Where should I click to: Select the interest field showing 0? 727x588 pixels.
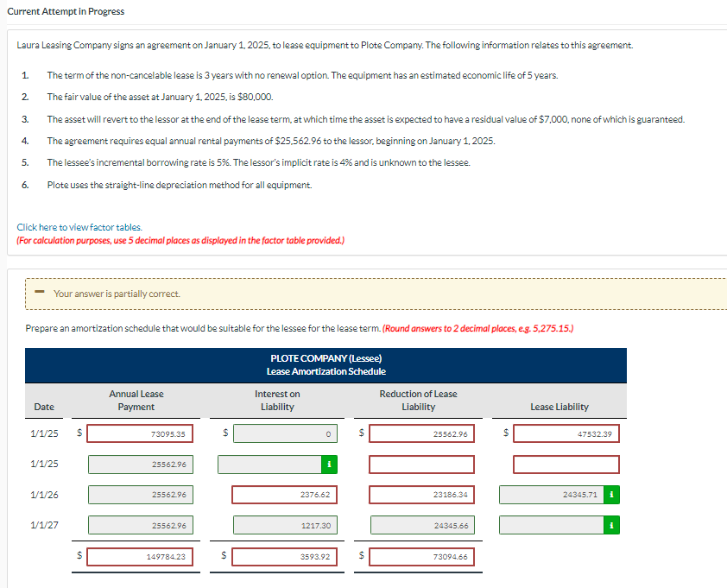(285, 433)
